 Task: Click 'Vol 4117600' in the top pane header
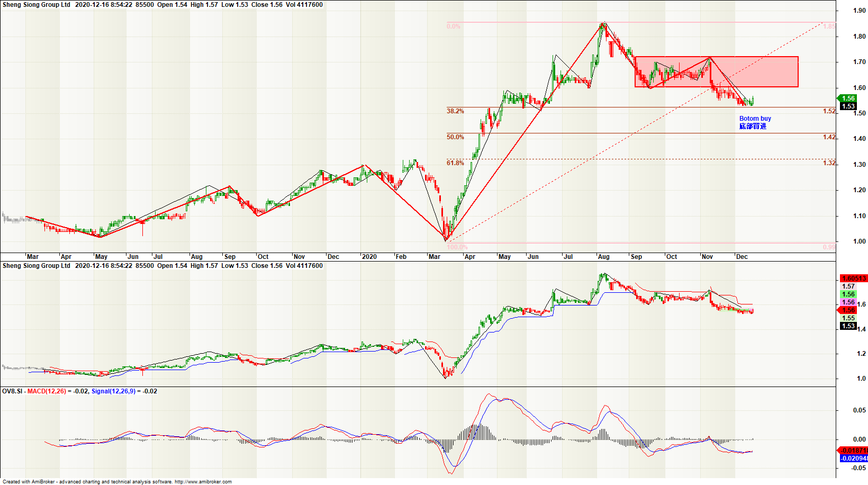tap(304, 5)
